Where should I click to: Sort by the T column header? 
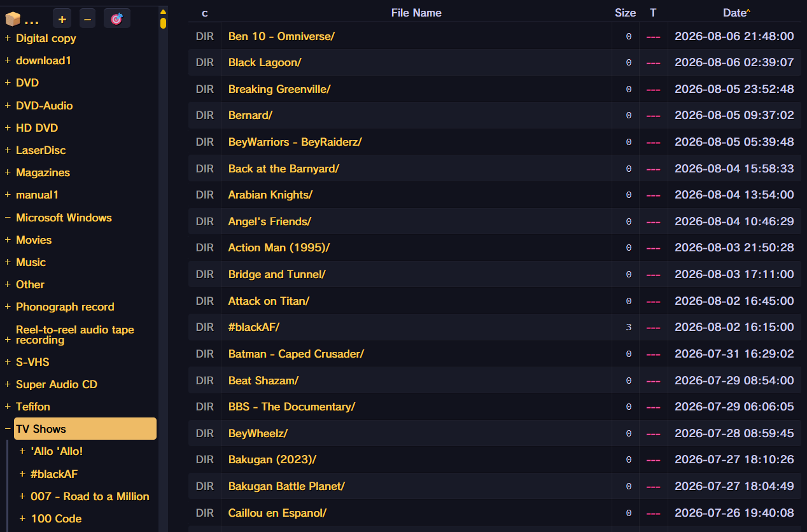653,13
